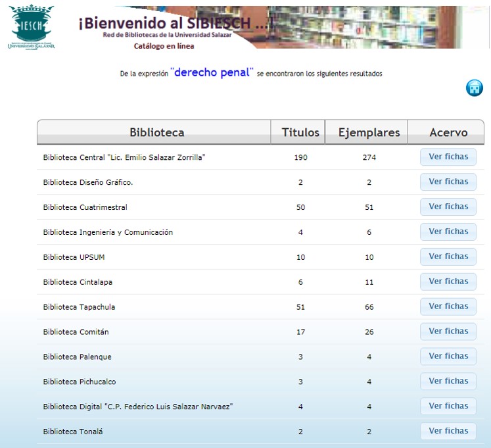491x448 pixels.
Task: Click the Bienvenido al SIBIESCH banner
Action: tap(174, 25)
